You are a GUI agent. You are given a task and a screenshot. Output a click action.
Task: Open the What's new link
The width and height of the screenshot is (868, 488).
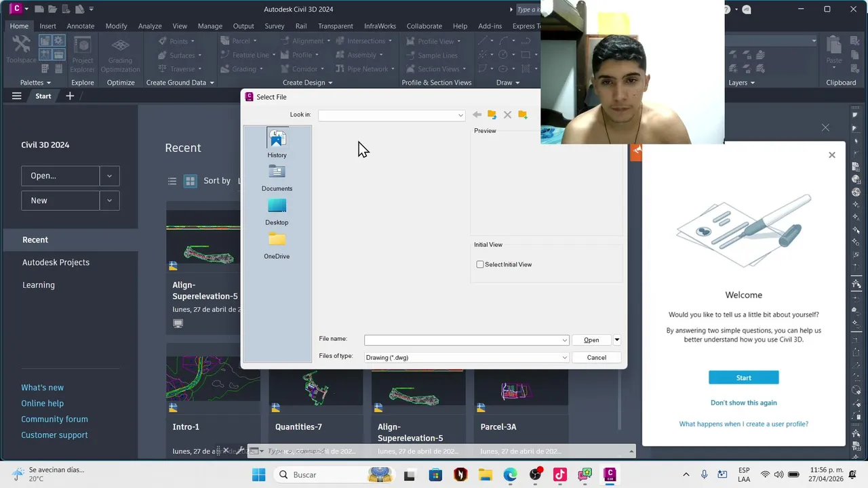(42, 388)
